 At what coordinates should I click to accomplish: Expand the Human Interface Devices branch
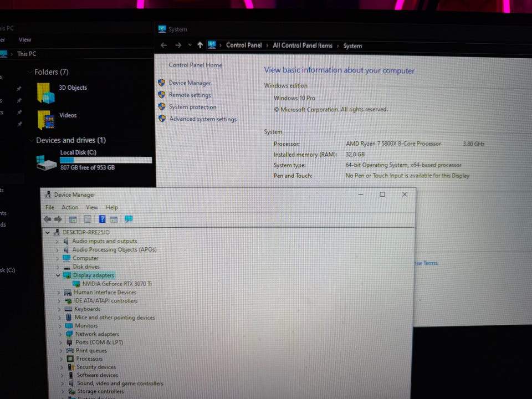click(x=58, y=292)
